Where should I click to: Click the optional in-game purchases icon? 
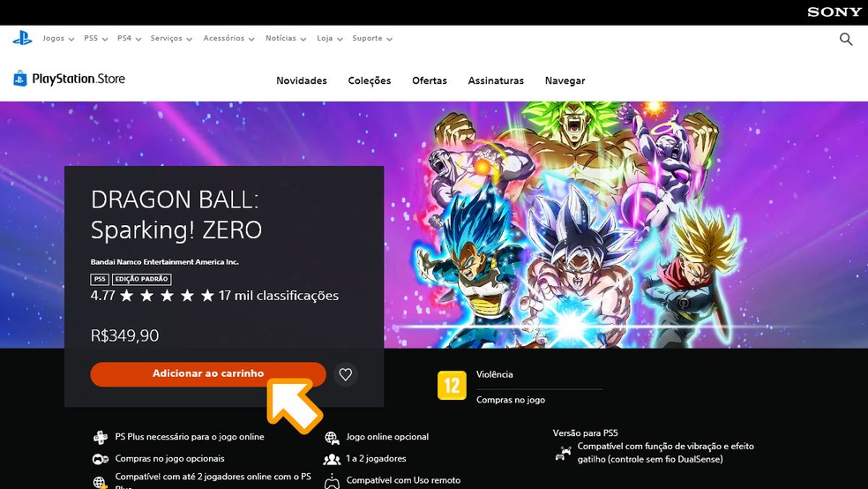click(101, 458)
